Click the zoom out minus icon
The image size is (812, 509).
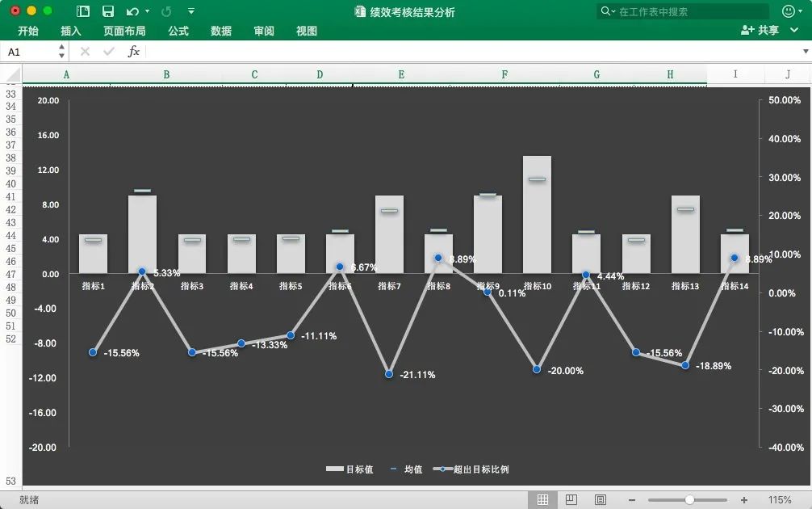coord(632,500)
